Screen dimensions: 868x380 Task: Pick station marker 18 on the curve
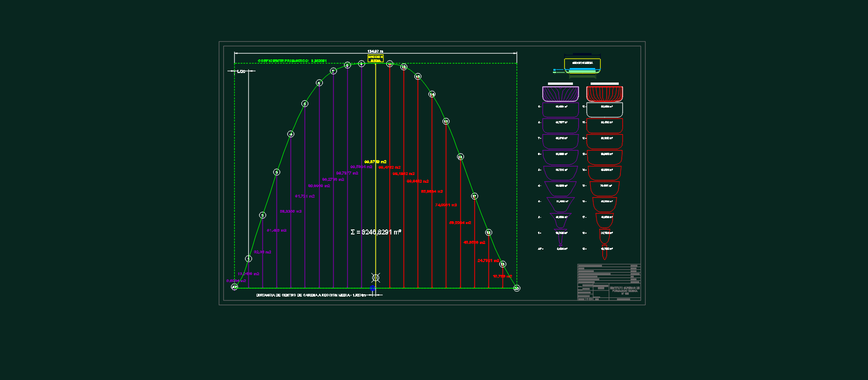click(x=488, y=232)
